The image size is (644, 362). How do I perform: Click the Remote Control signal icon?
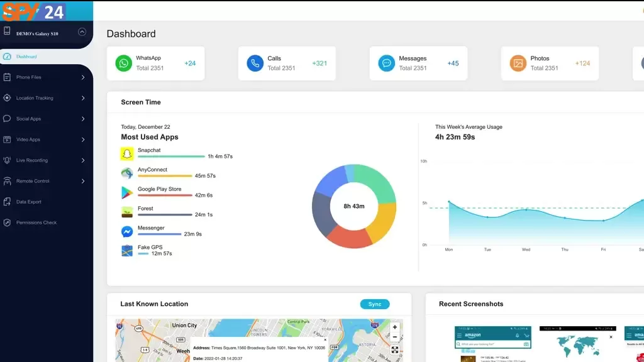(x=7, y=181)
